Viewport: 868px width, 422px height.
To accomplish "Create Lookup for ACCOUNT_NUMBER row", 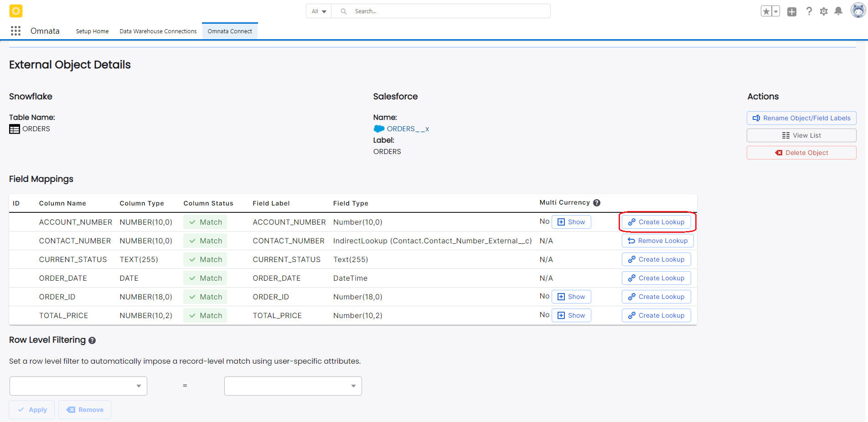I will 656,222.
